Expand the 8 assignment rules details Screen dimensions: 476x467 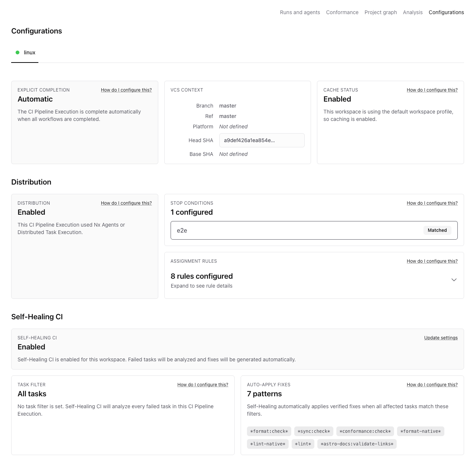coord(454,279)
